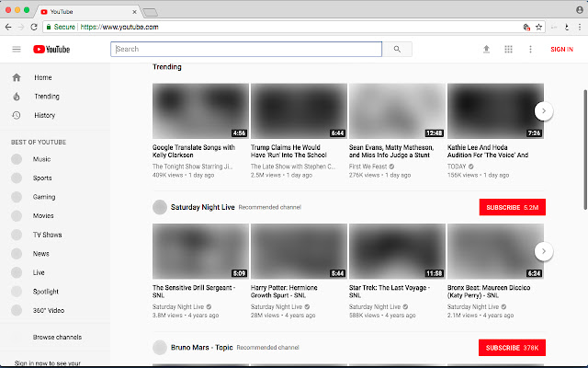Click TODAY channel name
This screenshot has width=588, height=368.
tap(457, 167)
